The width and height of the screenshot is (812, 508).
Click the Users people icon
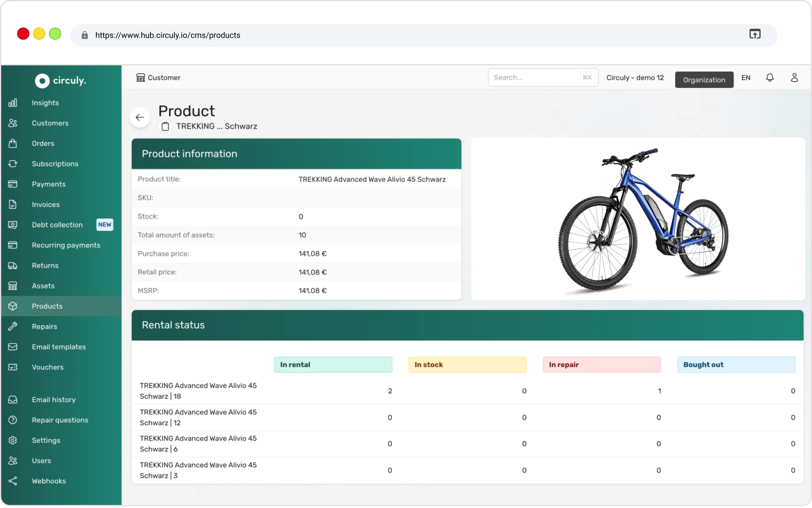(x=13, y=461)
